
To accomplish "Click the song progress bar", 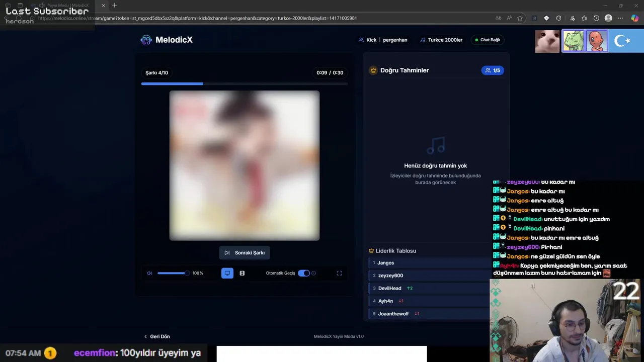I will coord(245,83).
